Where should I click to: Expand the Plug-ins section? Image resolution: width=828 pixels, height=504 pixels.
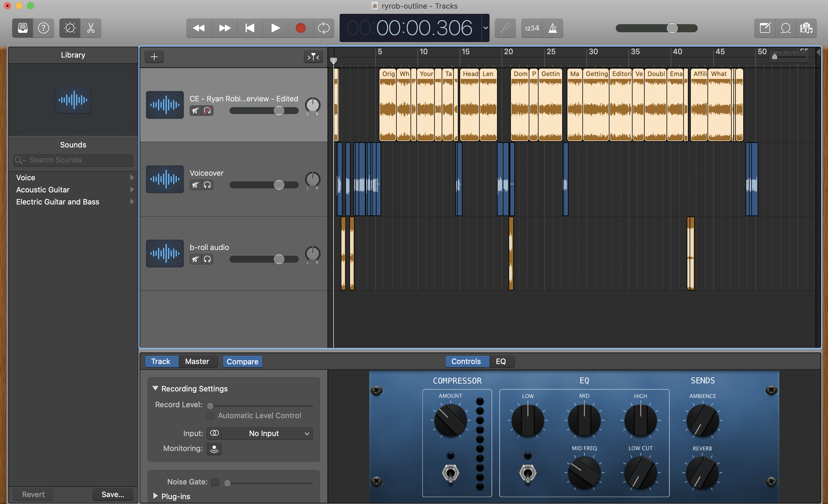point(155,496)
